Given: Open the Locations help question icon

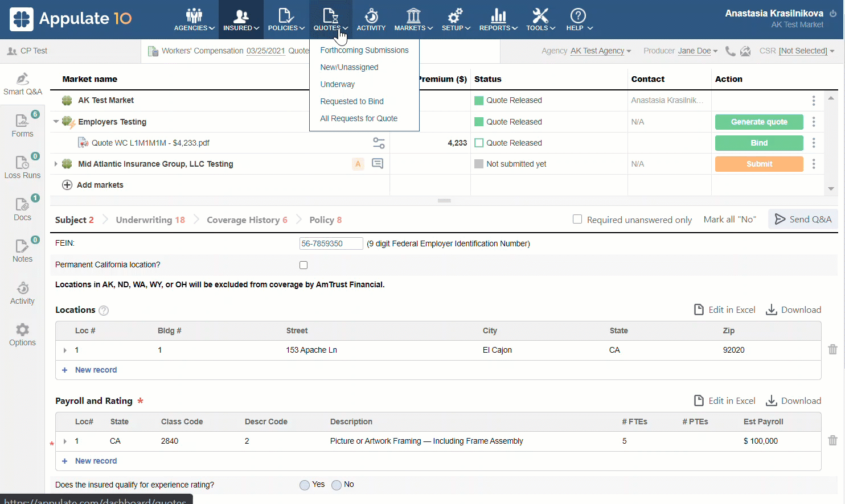Looking at the screenshot, I should [x=104, y=311].
